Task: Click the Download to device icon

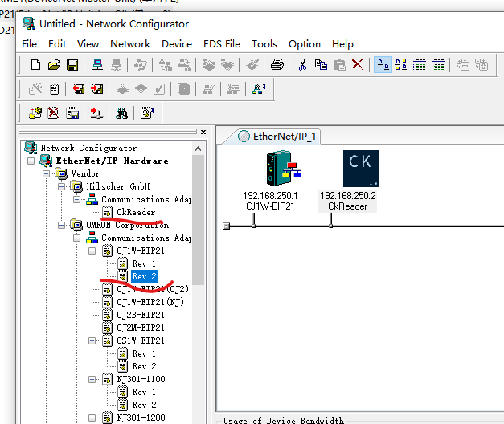Action: (97, 89)
